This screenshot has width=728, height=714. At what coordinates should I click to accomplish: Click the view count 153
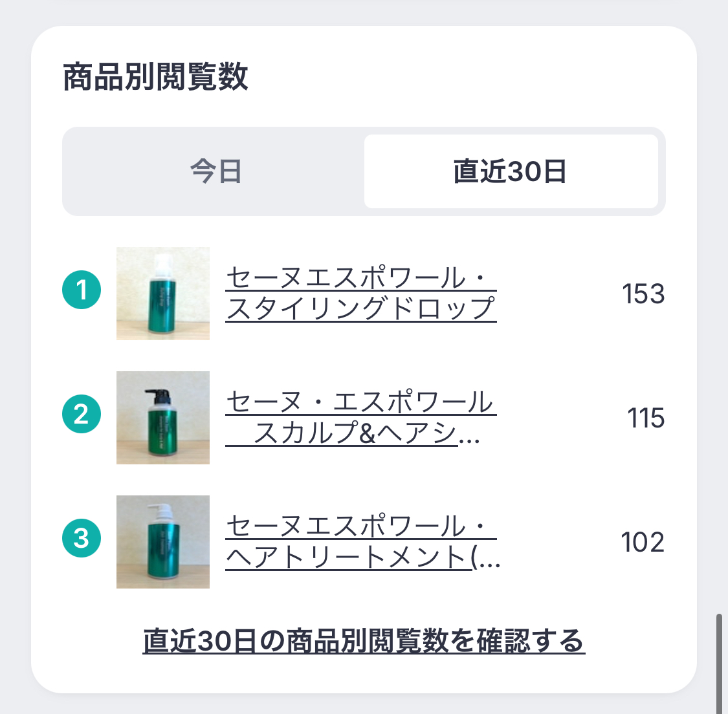(x=643, y=294)
